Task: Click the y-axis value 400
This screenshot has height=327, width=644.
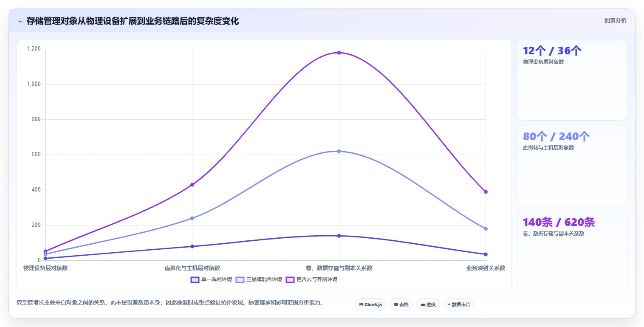Action: pos(36,190)
